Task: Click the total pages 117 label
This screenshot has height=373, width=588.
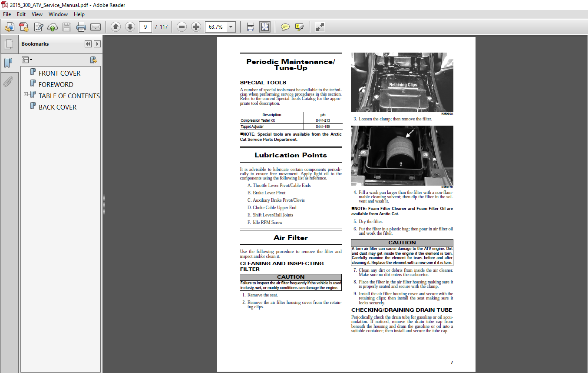Action: click(164, 27)
